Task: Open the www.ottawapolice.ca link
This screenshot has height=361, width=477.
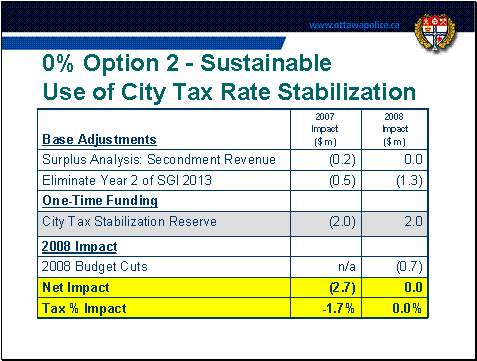Action: click(354, 25)
